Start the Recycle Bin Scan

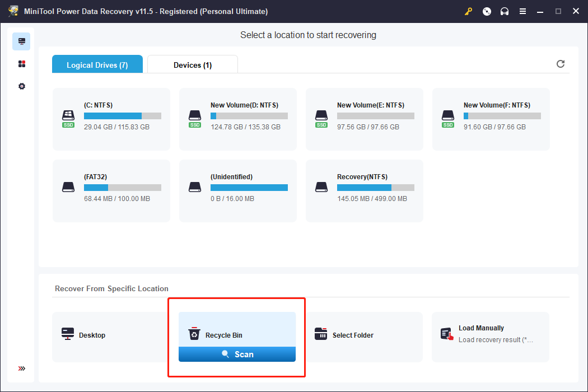[x=237, y=354]
